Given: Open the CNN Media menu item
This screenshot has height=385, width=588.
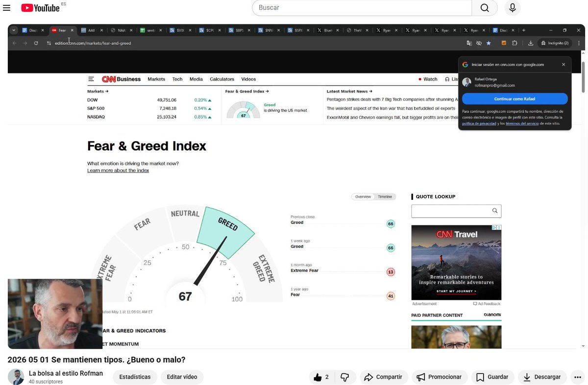Looking at the screenshot, I should pyautogui.click(x=196, y=79).
